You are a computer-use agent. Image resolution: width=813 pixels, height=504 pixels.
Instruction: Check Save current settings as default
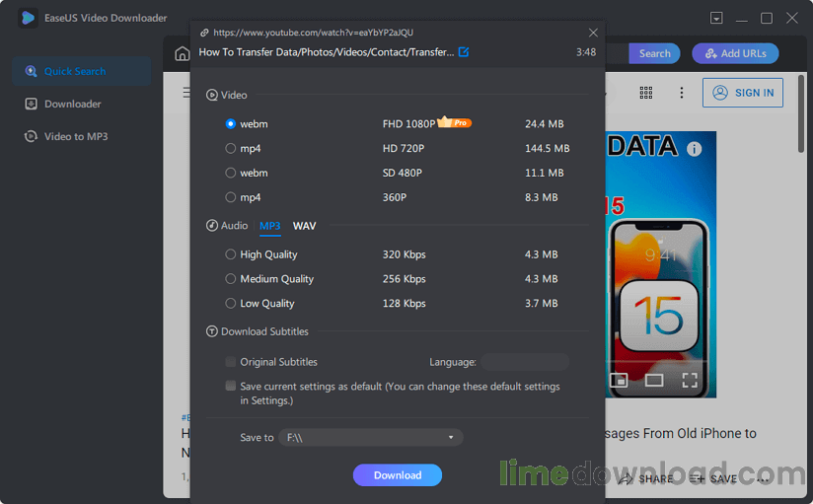tap(231, 387)
